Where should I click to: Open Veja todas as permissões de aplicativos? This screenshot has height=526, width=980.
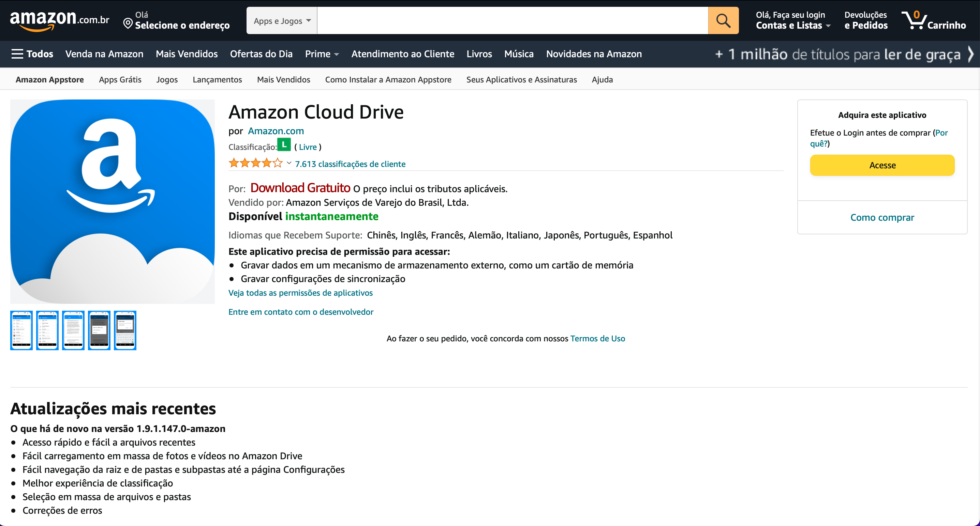pyautogui.click(x=300, y=293)
